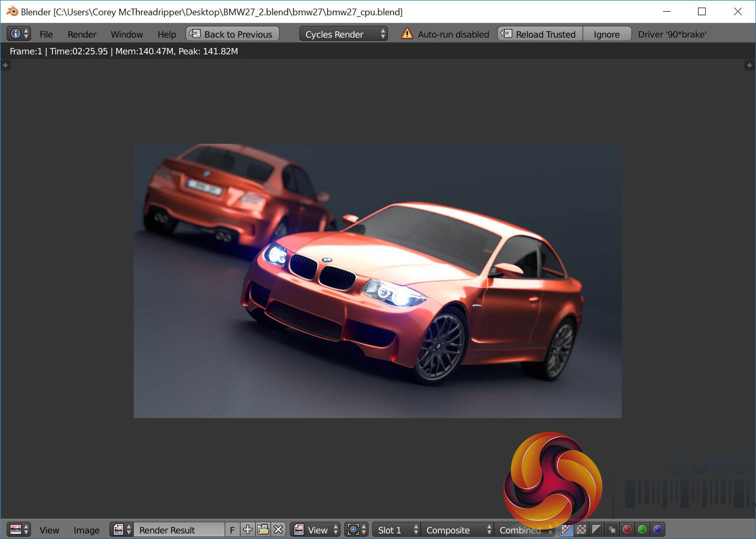Click the new image plus icon

coord(248,530)
